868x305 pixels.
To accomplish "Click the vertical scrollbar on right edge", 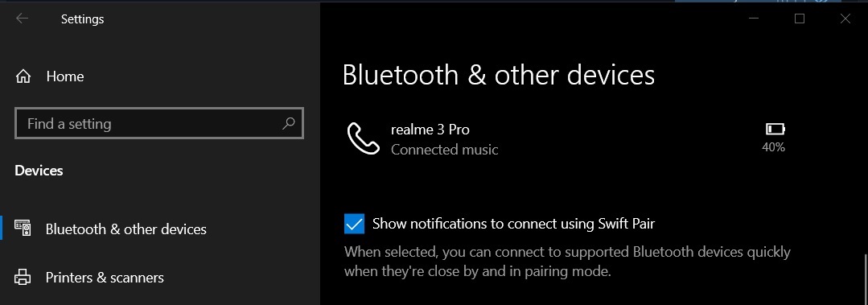I will [865, 279].
